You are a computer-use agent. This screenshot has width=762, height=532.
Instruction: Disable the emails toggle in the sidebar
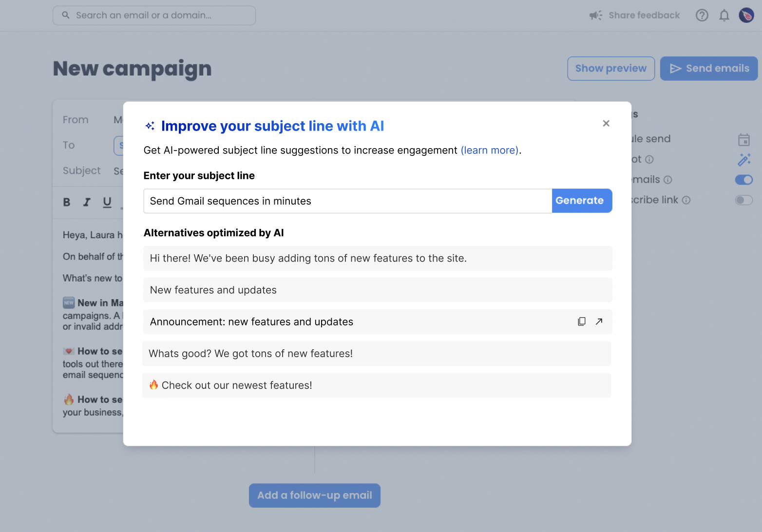743,180
